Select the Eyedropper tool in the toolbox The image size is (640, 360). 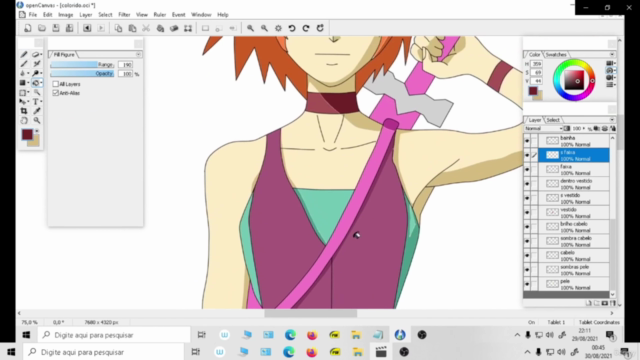click(x=37, y=111)
